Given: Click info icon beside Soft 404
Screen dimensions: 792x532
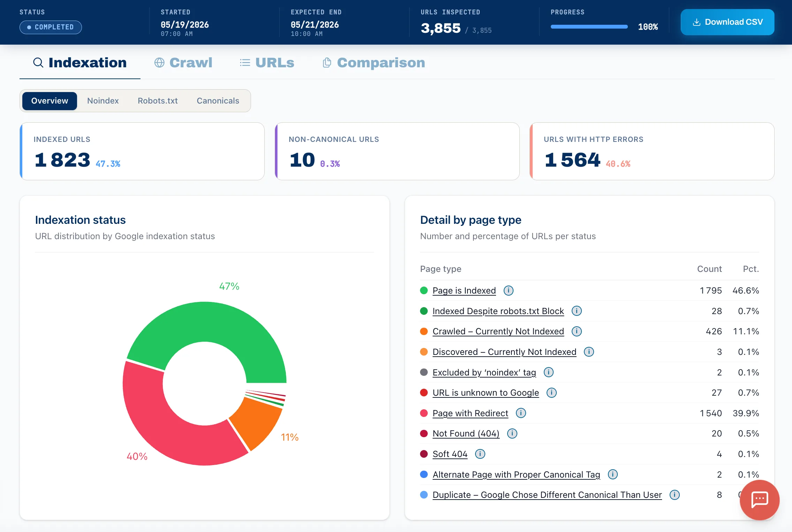Looking at the screenshot, I should [480, 454].
